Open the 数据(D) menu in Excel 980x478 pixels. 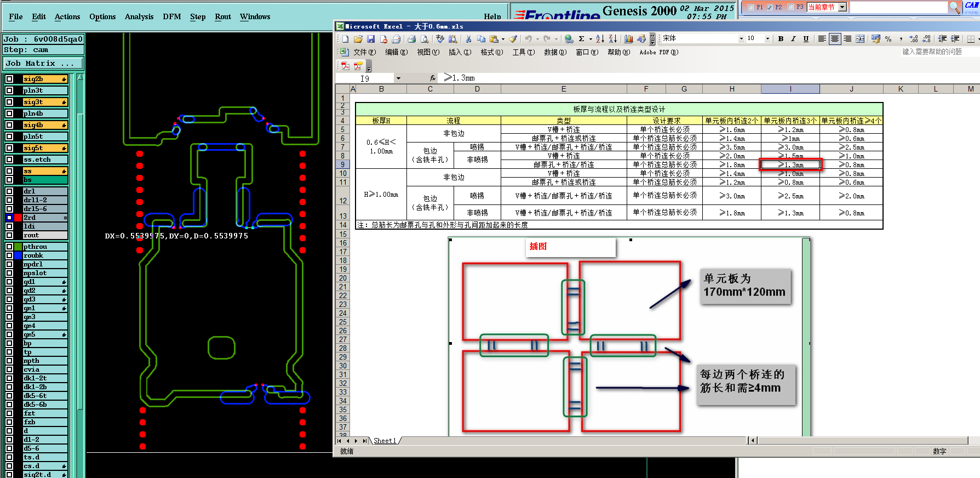[x=555, y=52]
